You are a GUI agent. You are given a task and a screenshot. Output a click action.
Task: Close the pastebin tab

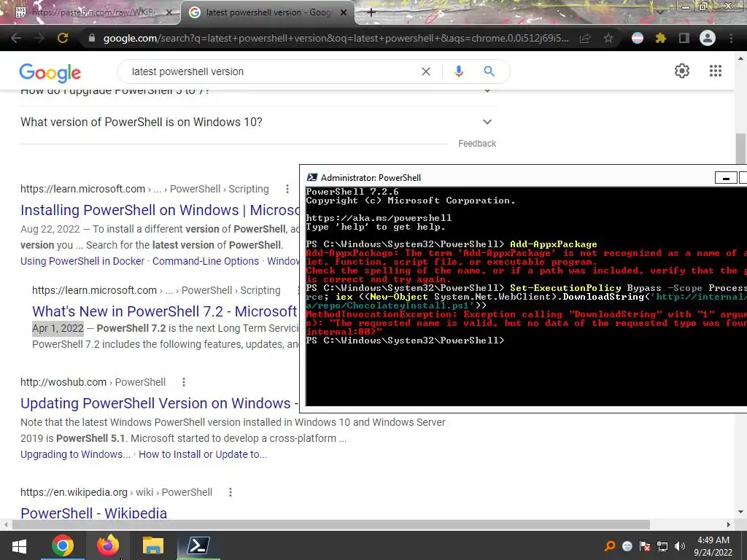pyautogui.click(x=169, y=12)
